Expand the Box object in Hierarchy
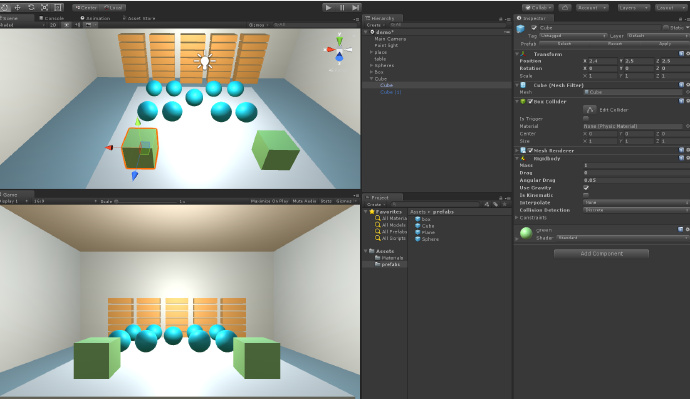 click(371, 72)
